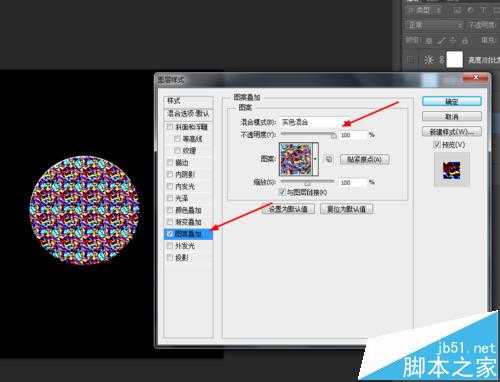Image resolution: width=500 pixels, height=382 pixels.
Task: Tick the 纹理 texture sub-option checkbox
Action: pyautogui.click(x=178, y=150)
